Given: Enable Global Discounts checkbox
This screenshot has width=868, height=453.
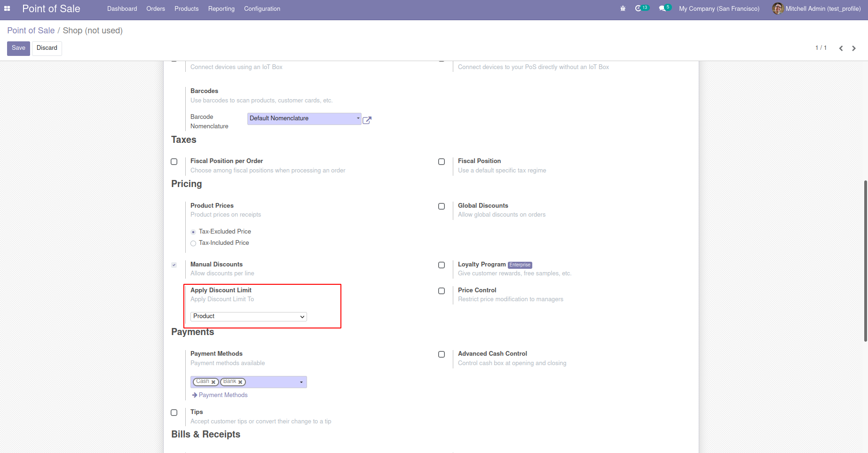Looking at the screenshot, I should click(442, 206).
